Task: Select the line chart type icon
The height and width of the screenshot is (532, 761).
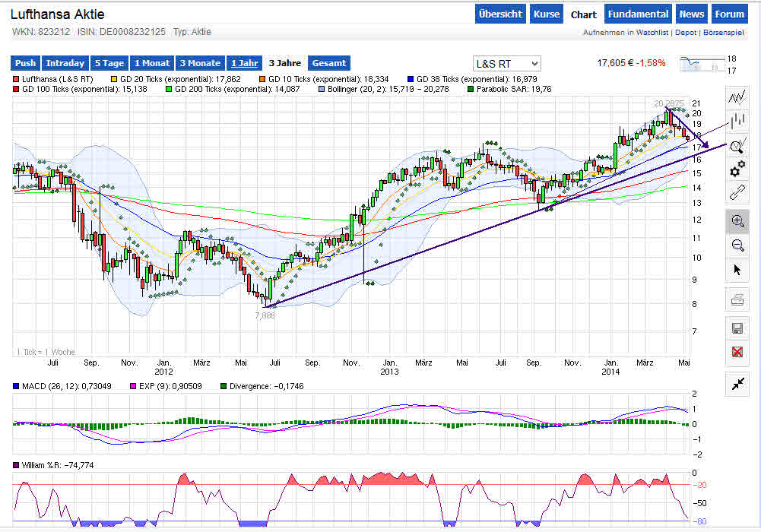Action: pos(737,97)
